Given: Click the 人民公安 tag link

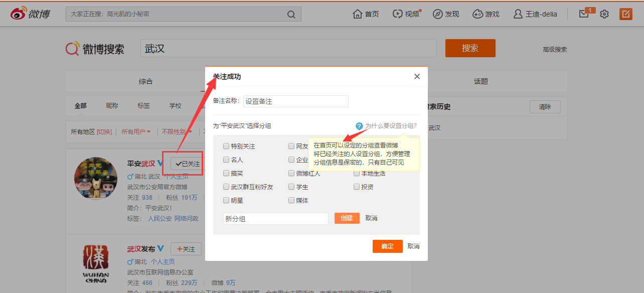Looking at the screenshot, I should [x=159, y=219].
